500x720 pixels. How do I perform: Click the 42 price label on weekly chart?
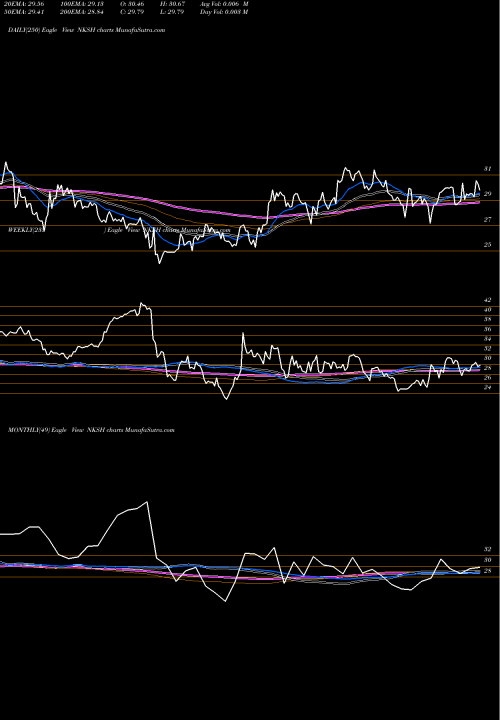pos(488,300)
